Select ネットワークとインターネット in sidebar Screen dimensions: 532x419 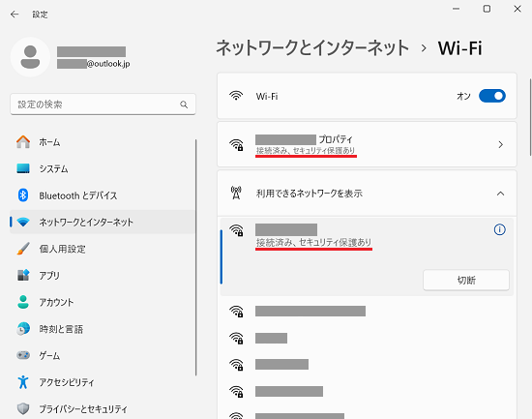point(103,222)
